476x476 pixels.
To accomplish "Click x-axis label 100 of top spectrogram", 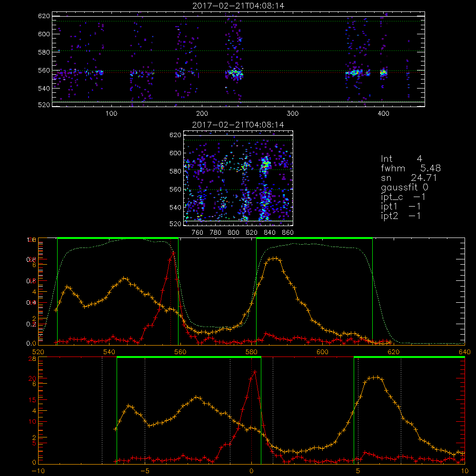I will click(x=111, y=114).
